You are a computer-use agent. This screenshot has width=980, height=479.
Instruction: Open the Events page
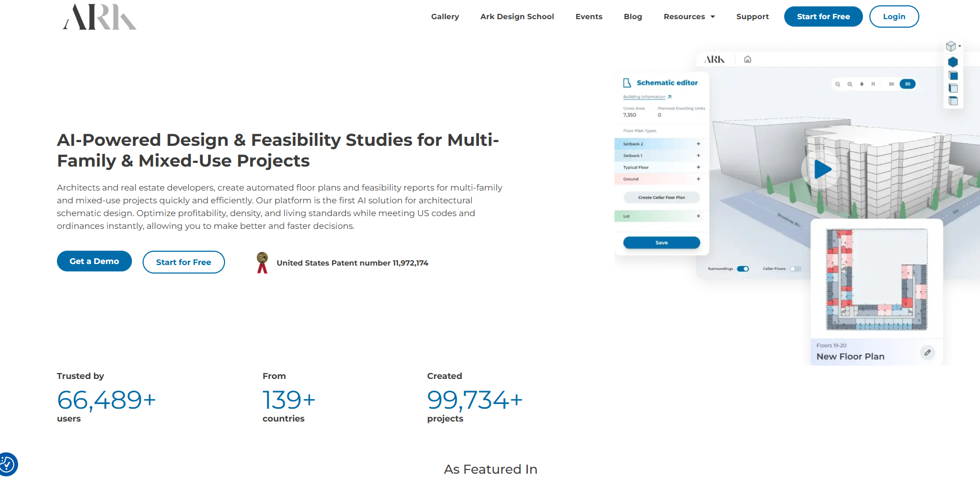click(x=589, y=16)
